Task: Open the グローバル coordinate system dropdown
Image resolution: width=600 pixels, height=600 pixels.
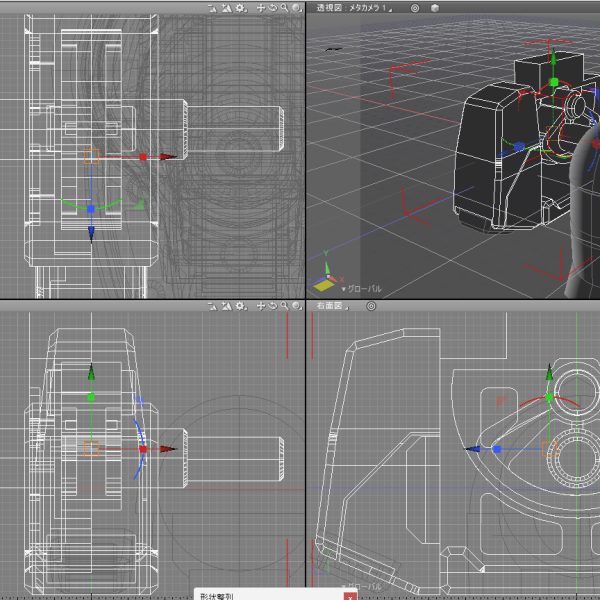Action: pos(361,289)
